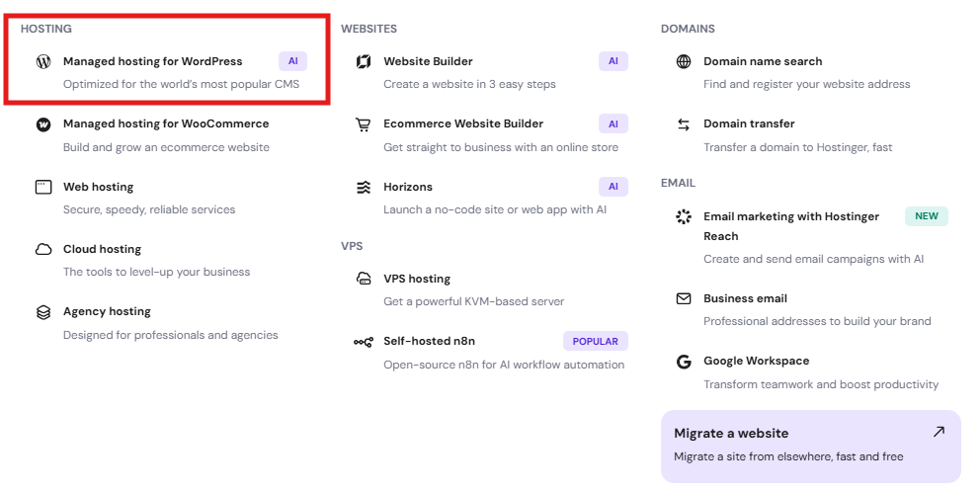Open Managed hosting for WooCommerce
This screenshot has height=492, width=980.
pyautogui.click(x=166, y=123)
